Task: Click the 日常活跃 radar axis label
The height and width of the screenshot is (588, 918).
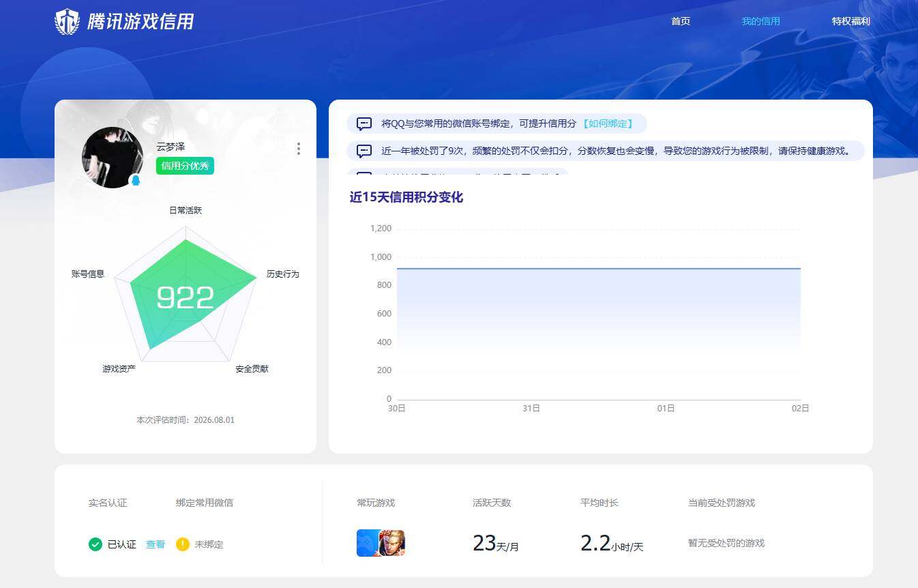Action: (x=186, y=210)
